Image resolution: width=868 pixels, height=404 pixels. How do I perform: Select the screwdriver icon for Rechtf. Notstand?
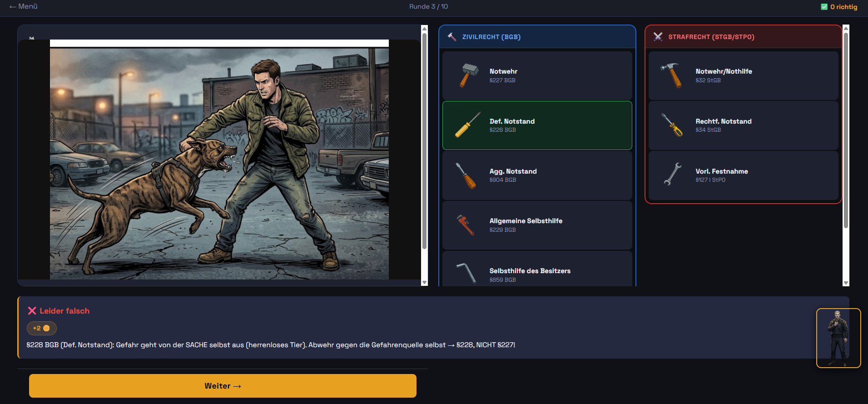point(672,125)
